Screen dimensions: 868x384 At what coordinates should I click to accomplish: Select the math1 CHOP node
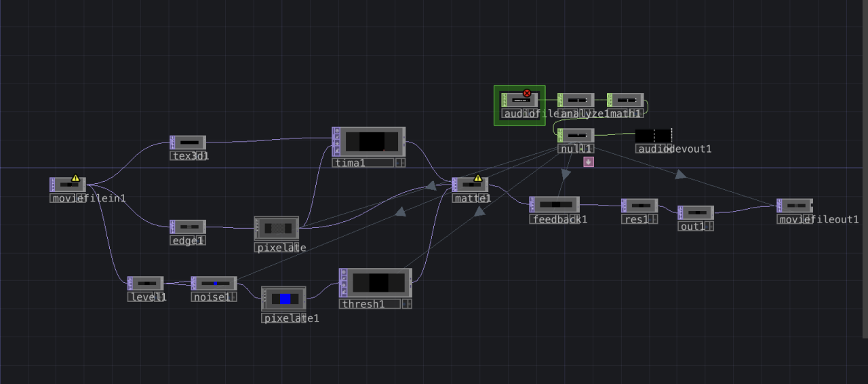(x=626, y=100)
